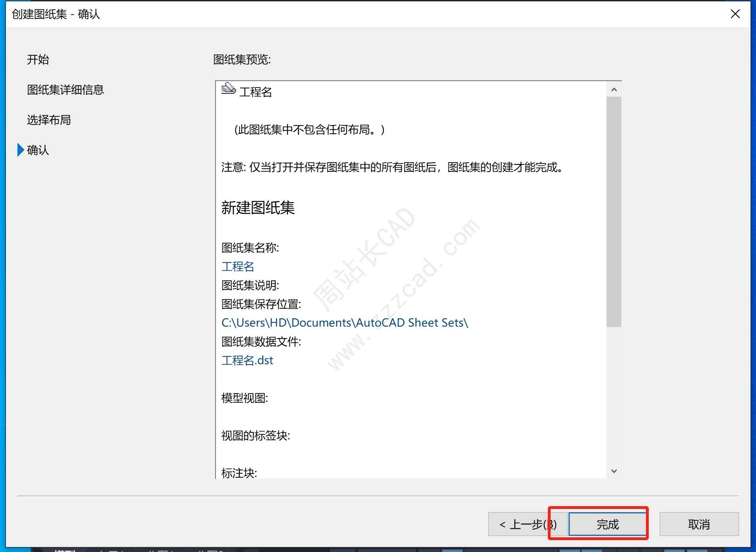Go back with the 上一步 button
The height and width of the screenshot is (552, 756).
click(527, 524)
